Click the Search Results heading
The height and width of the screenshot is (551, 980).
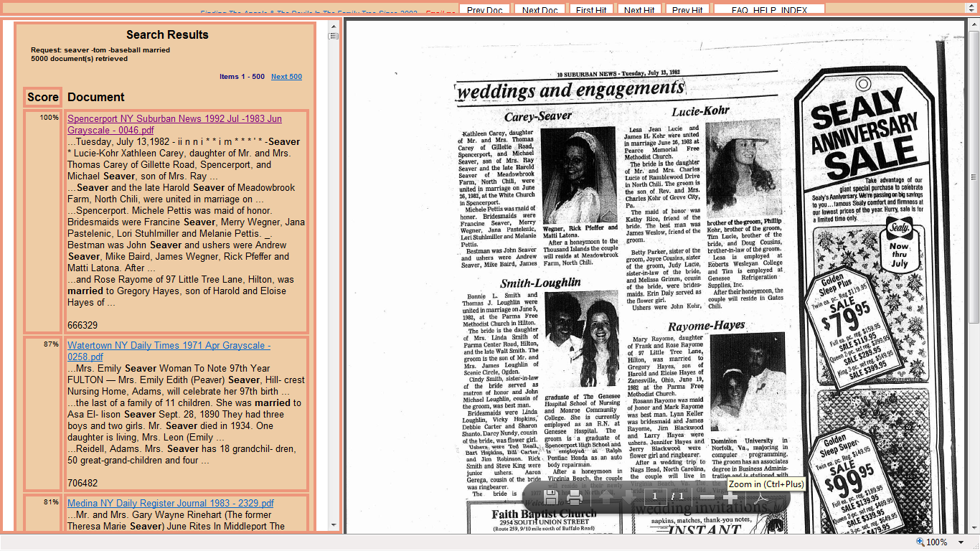tap(167, 34)
